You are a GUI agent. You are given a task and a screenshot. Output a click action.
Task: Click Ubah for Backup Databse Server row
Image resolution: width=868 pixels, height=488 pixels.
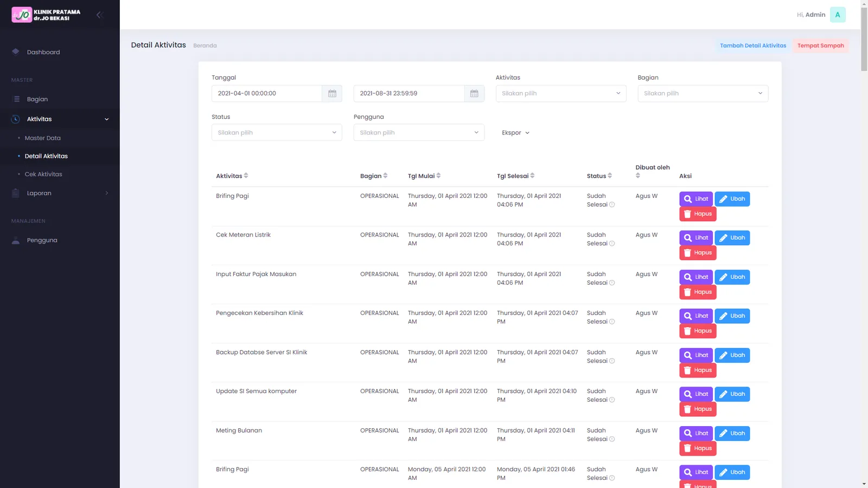click(732, 355)
